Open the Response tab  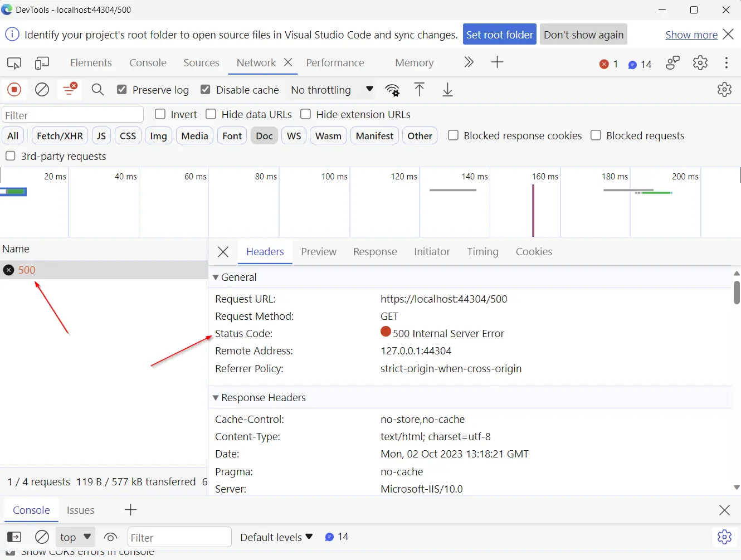375,252
